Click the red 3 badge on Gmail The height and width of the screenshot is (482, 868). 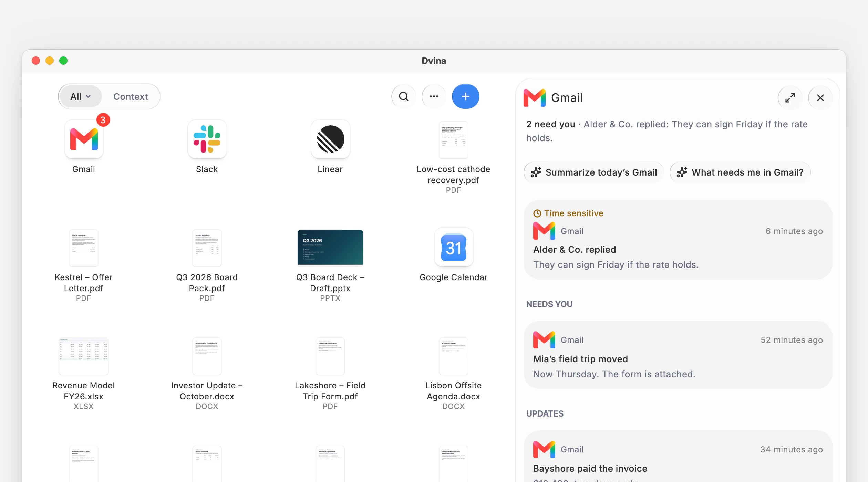[103, 120]
